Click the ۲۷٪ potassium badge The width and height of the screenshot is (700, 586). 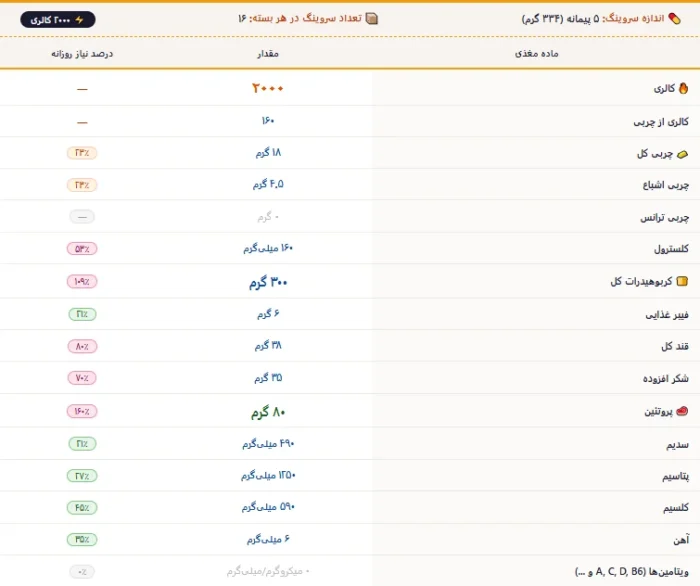click(x=82, y=476)
